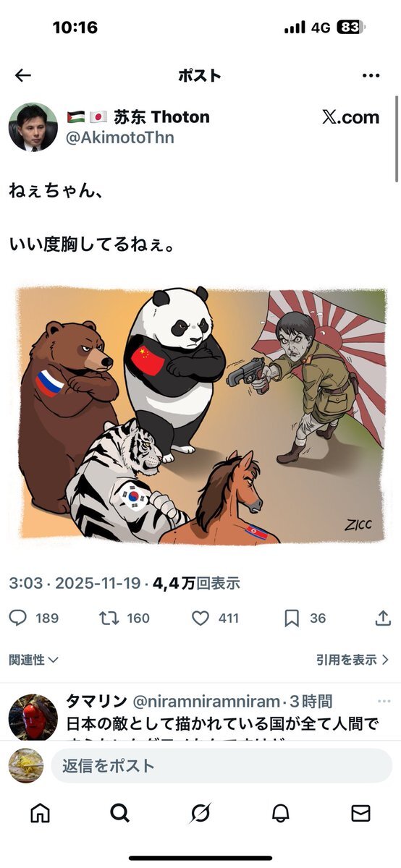The width and height of the screenshot is (401, 868).
Task: Tap the back arrow icon
Action: coord(23,75)
